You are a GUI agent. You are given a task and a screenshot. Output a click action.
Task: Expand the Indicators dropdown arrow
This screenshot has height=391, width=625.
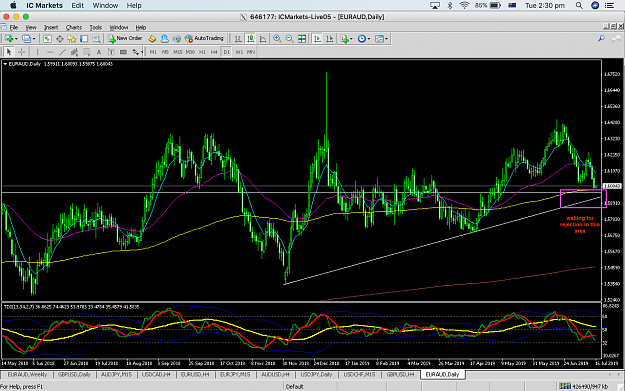(351, 39)
